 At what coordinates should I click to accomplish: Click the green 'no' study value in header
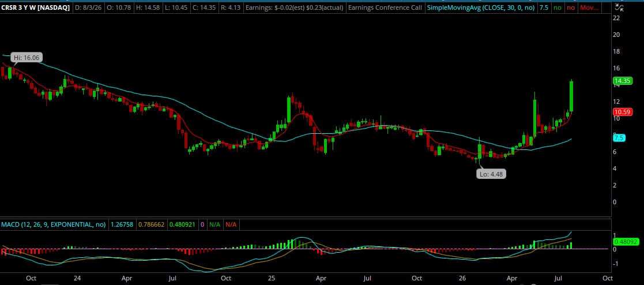click(x=557, y=7)
